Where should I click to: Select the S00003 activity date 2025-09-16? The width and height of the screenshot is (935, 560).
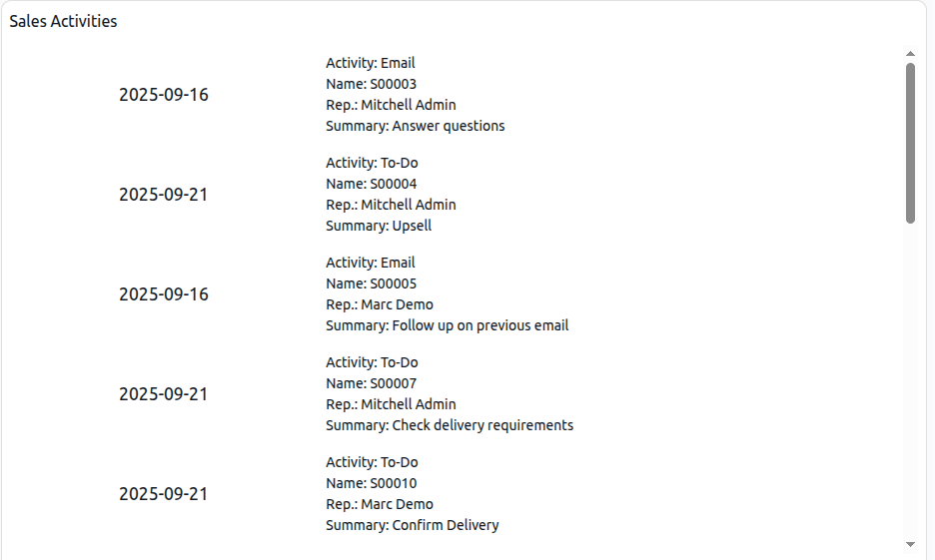pyautogui.click(x=164, y=95)
